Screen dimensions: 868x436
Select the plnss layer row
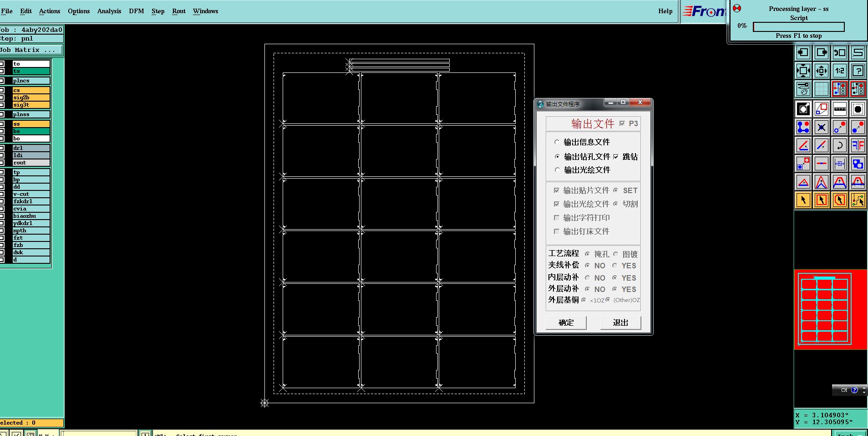pos(31,114)
